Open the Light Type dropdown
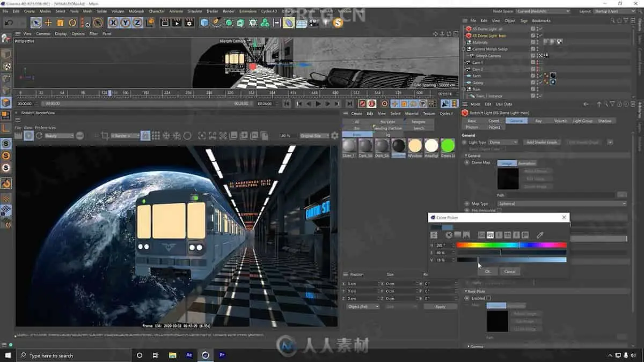The image size is (644, 362). tap(503, 142)
